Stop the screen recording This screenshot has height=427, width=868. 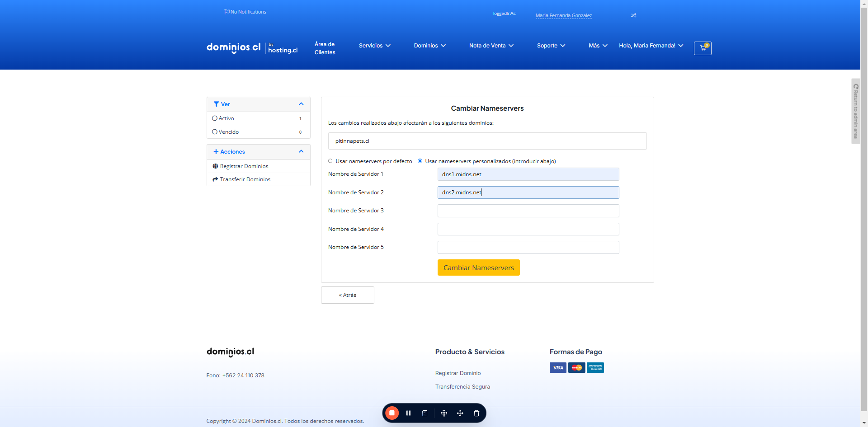coord(392,413)
